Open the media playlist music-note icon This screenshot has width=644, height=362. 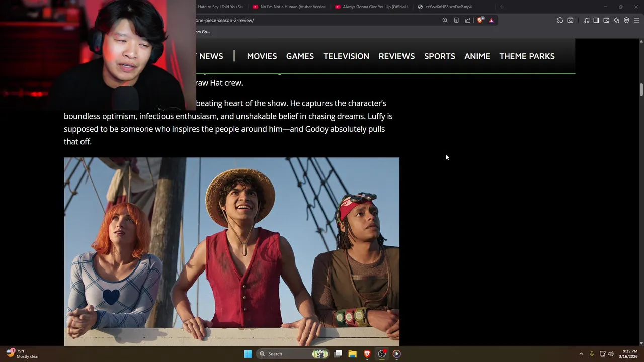586,20
